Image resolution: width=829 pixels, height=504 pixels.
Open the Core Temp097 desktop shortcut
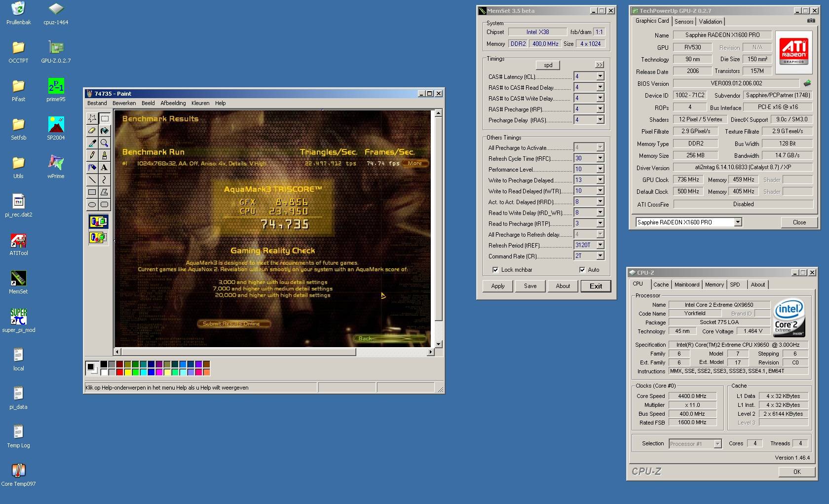18,475
